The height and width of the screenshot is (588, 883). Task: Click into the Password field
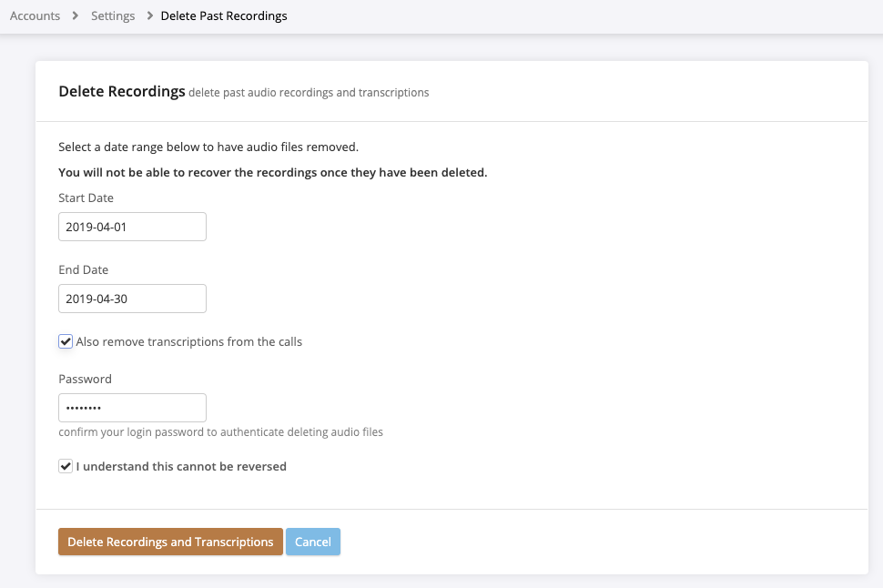(132, 408)
